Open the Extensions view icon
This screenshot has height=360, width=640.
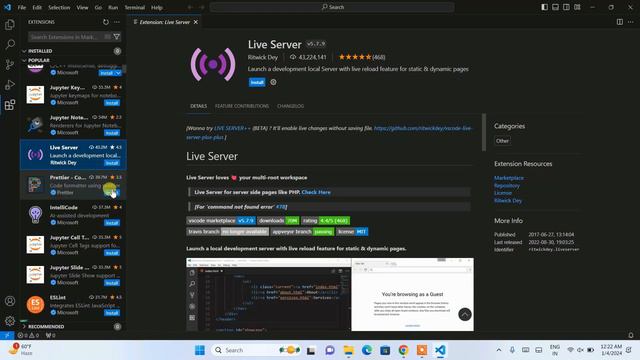pyautogui.click(x=10, y=105)
